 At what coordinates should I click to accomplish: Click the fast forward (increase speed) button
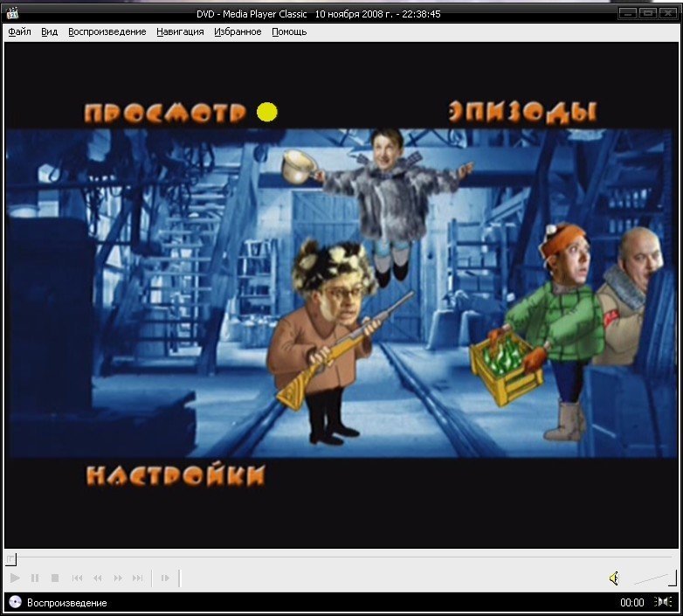coord(118,578)
